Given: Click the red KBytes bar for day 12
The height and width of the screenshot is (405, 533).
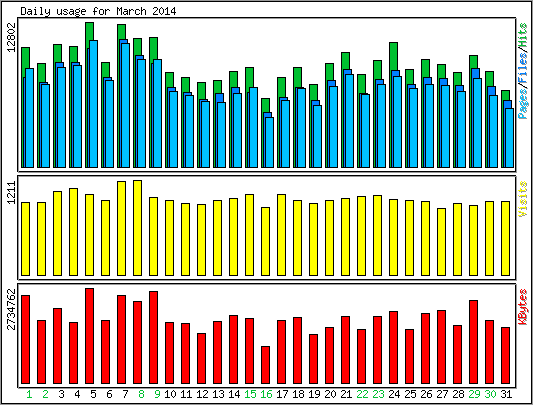Looking at the screenshot, I should [201, 358].
